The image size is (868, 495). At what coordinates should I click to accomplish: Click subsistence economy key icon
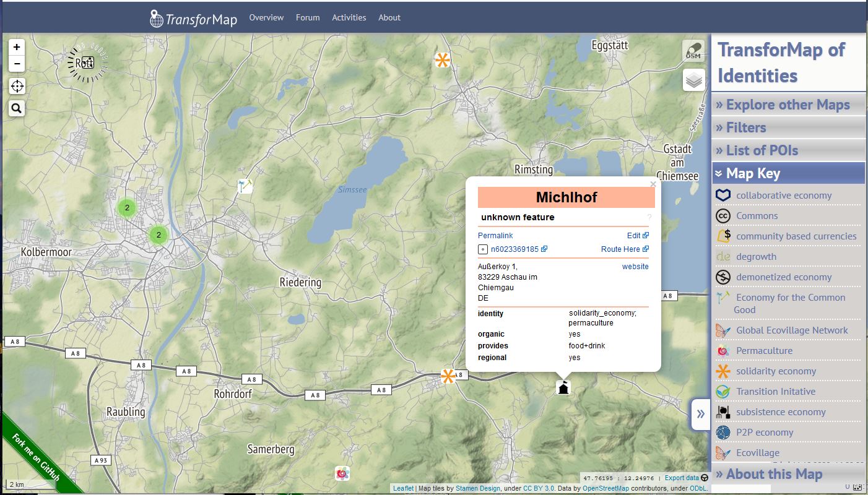tap(723, 412)
